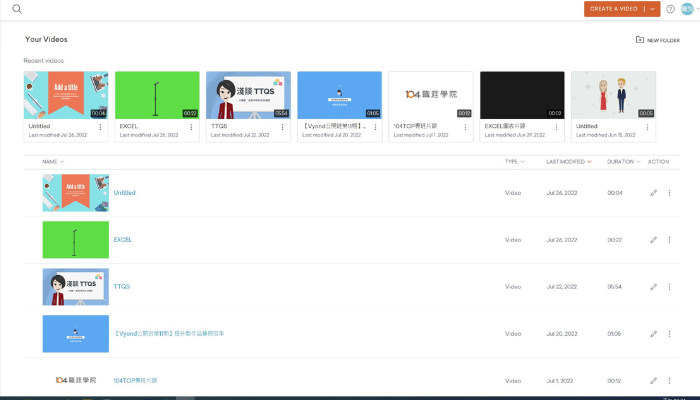Click pencil edit icon for EXCEL row
The image size is (700, 400).
tap(653, 240)
